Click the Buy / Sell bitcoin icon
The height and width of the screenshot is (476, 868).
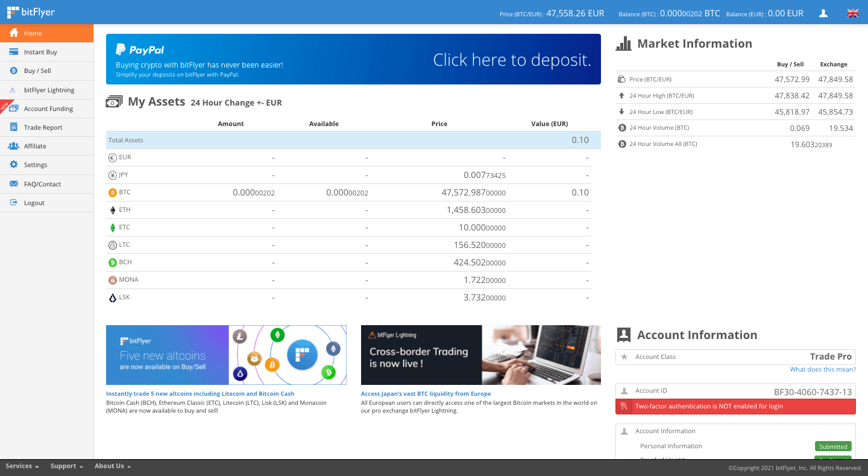pos(13,71)
